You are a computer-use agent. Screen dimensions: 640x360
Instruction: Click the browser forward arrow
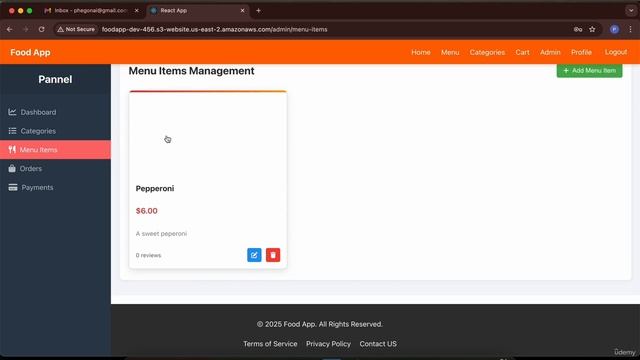coord(26,29)
